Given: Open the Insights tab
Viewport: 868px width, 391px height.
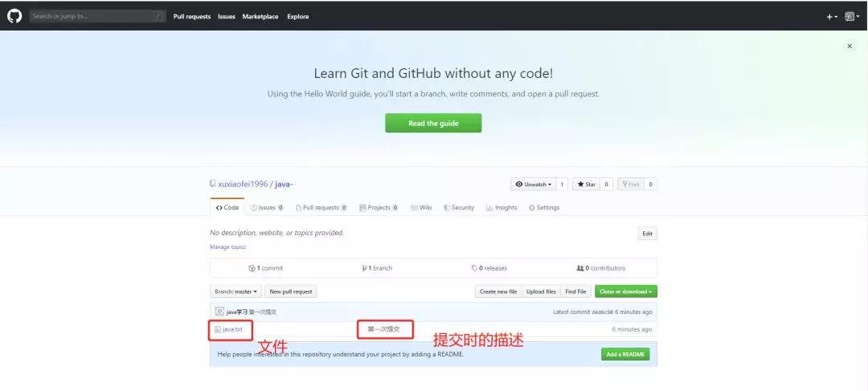Looking at the screenshot, I should [502, 207].
